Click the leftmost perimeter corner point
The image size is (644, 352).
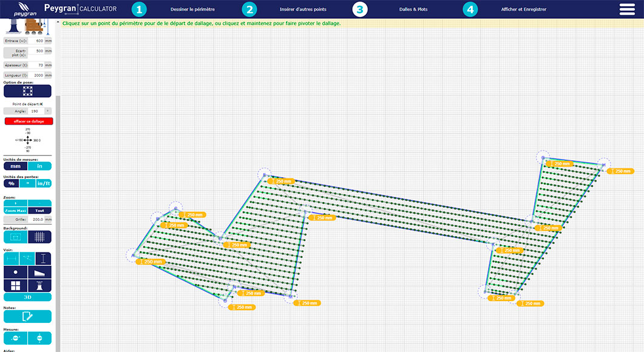(133, 255)
